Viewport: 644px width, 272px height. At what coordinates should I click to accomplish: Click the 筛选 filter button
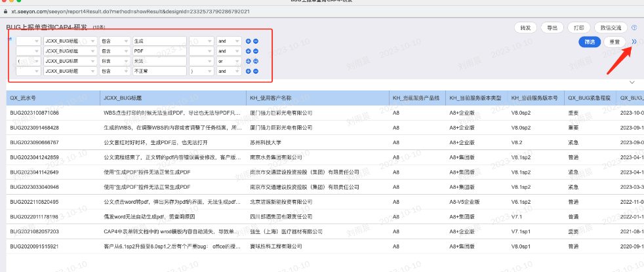(590, 42)
